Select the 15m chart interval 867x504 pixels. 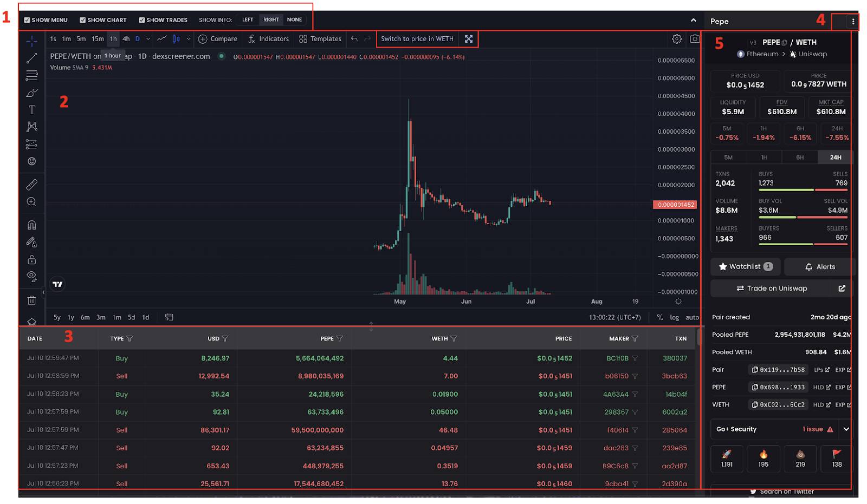point(98,39)
